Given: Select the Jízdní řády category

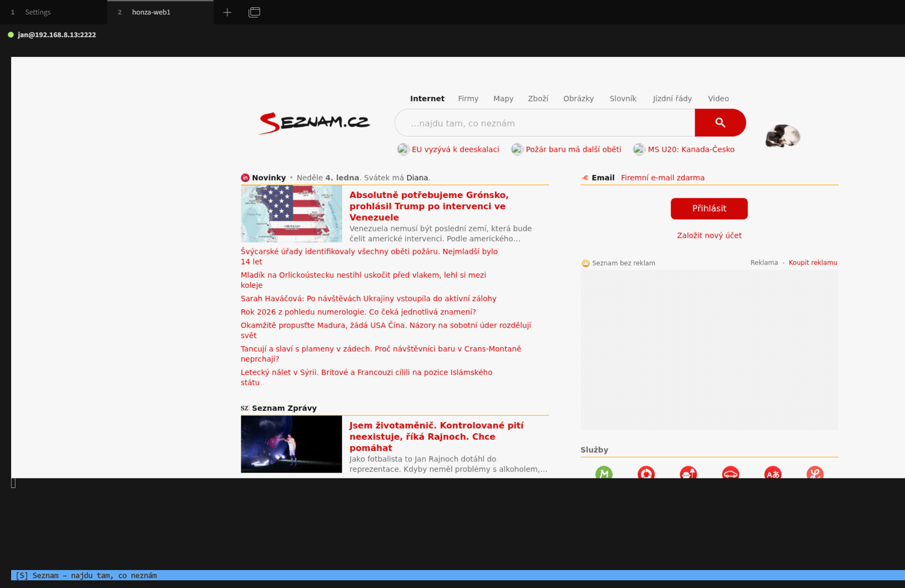Looking at the screenshot, I should click(672, 98).
